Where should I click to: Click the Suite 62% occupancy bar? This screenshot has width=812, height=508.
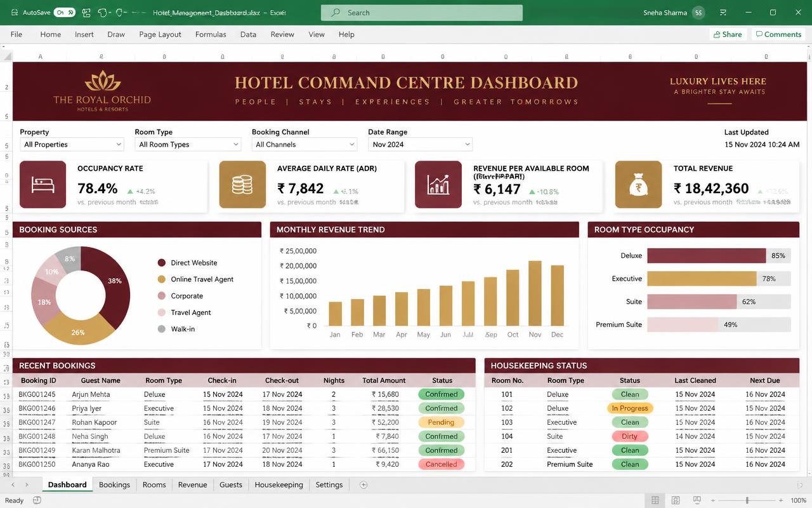click(x=691, y=302)
